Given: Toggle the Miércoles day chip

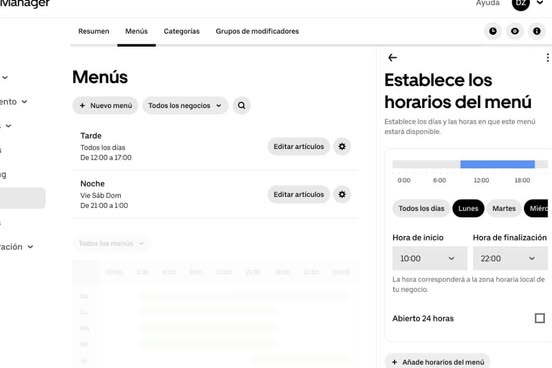Looking at the screenshot, I should click(x=536, y=208).
